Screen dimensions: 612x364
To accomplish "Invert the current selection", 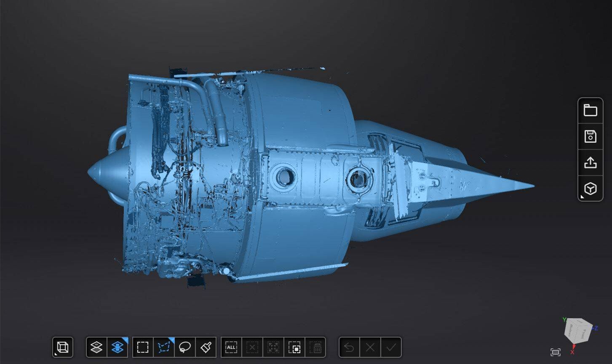I will (294, 347).
